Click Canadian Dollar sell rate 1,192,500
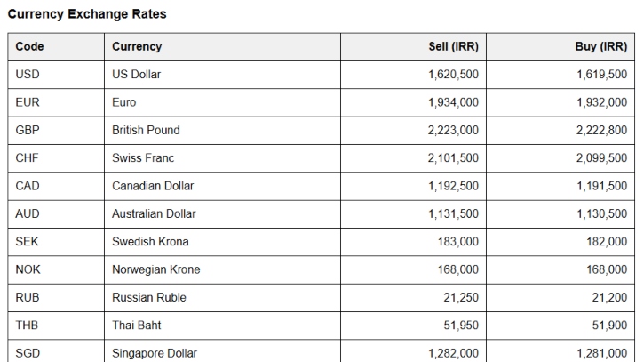This screenshot has height=362, width=644. click(x=453, y=186)
